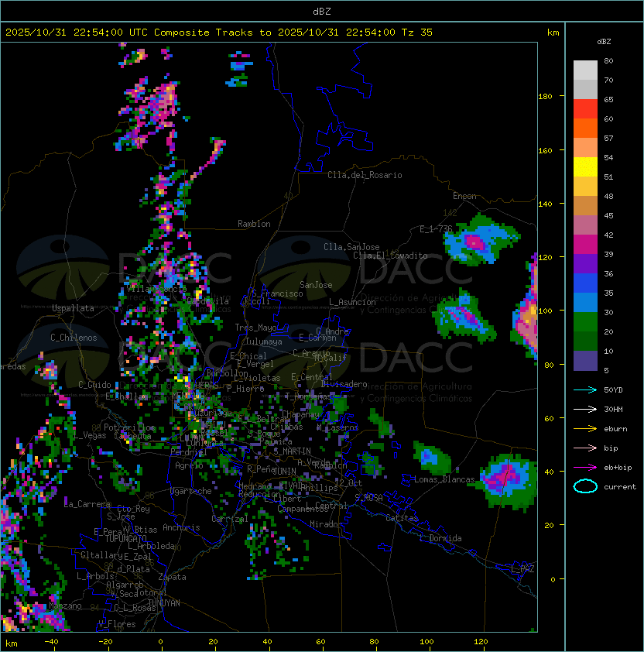Click the magenta eb+bip arrow icon
The height and width of the screenshot is (652, 644).
(x=585, y=468)
